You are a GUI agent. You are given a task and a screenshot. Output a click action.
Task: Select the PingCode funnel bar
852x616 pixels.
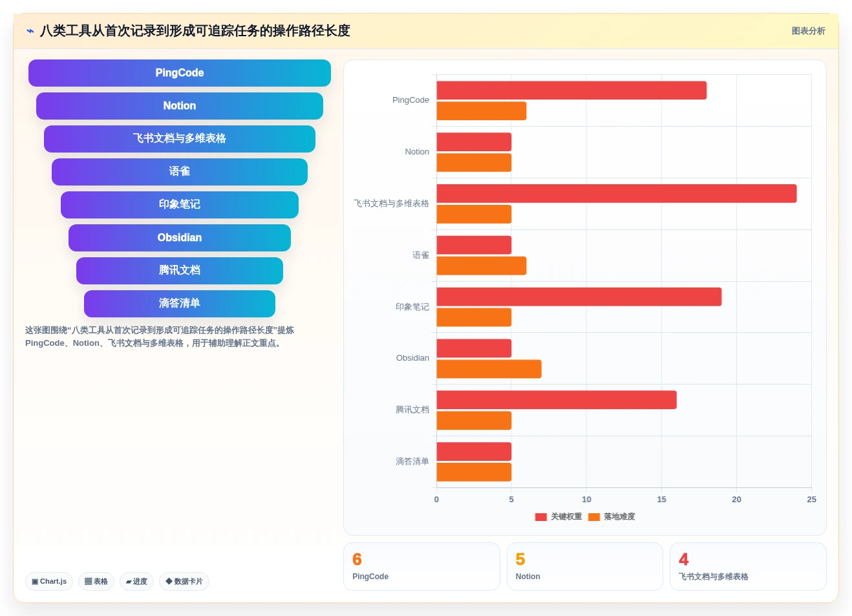pos(180,73)
